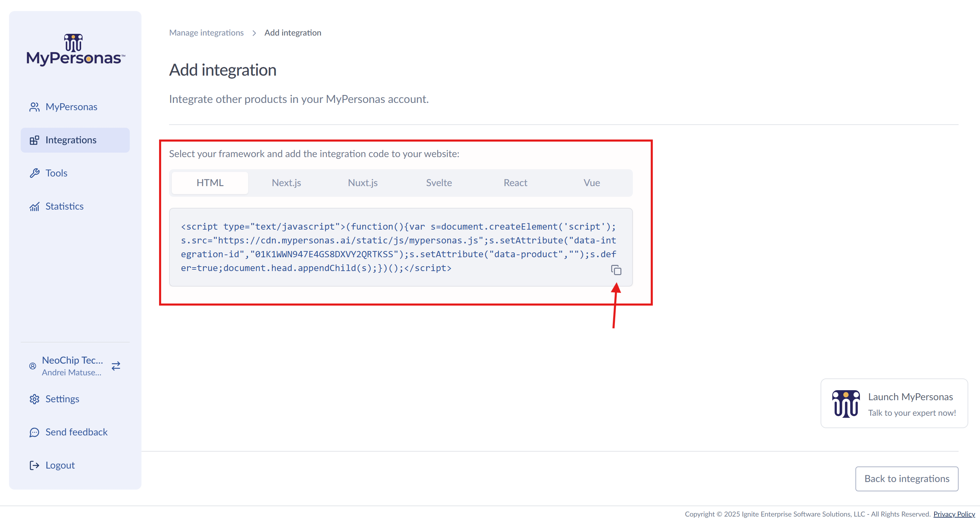The image size is (980, 520).
Task: Go to Tools in the sidebar
Action: point(75,173)
